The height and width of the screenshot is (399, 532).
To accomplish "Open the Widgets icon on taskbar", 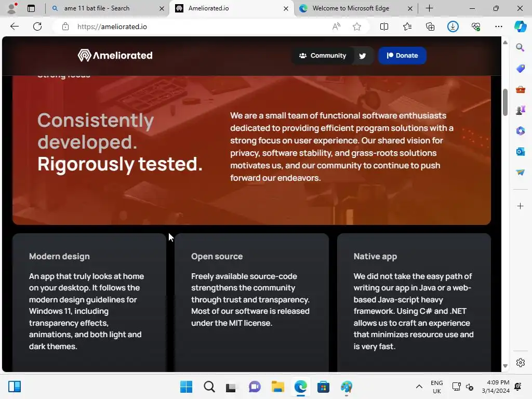I will point(15,387).
